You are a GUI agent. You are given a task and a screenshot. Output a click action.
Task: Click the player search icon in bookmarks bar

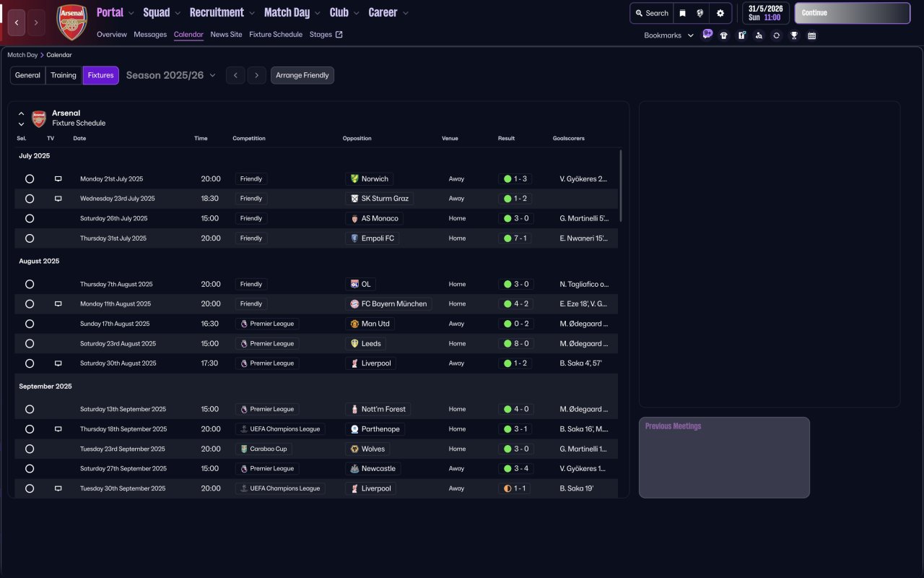pyautogui.click(x=759, y=35)
